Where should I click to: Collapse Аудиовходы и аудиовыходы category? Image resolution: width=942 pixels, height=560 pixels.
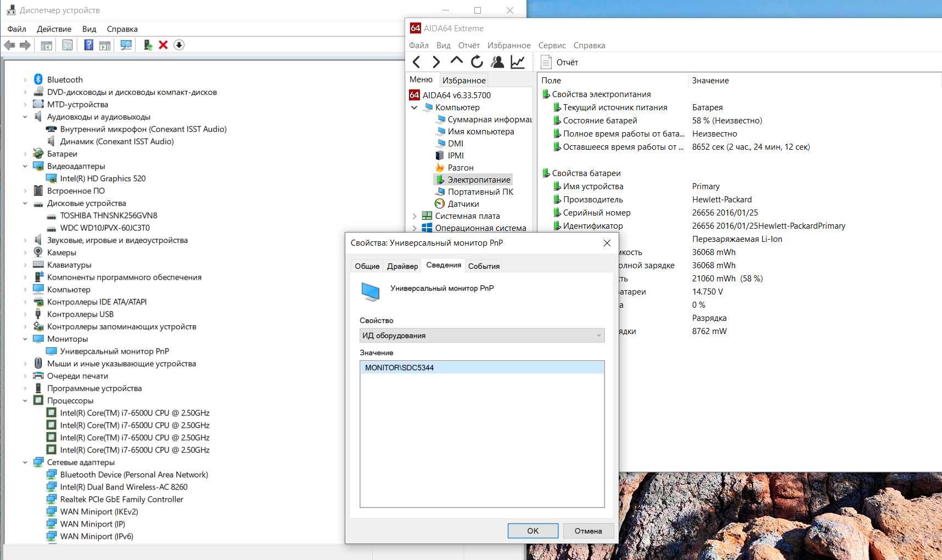coord(25,117)
